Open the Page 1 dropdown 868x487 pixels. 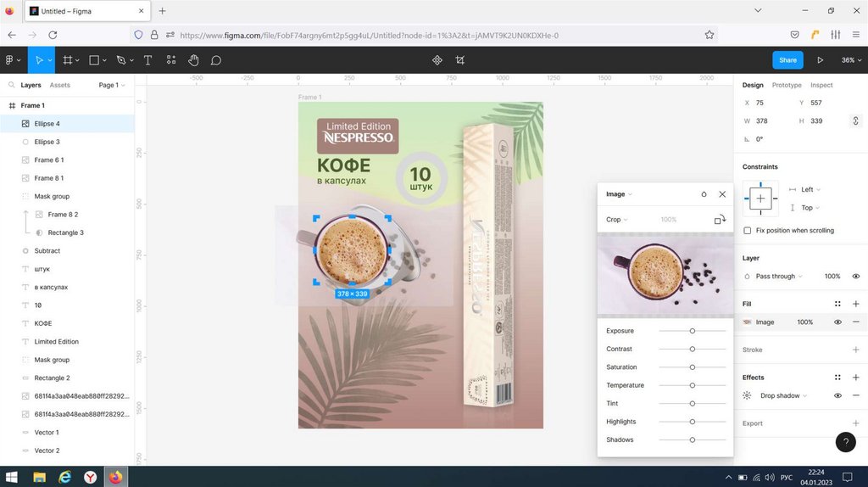[112, 85]
